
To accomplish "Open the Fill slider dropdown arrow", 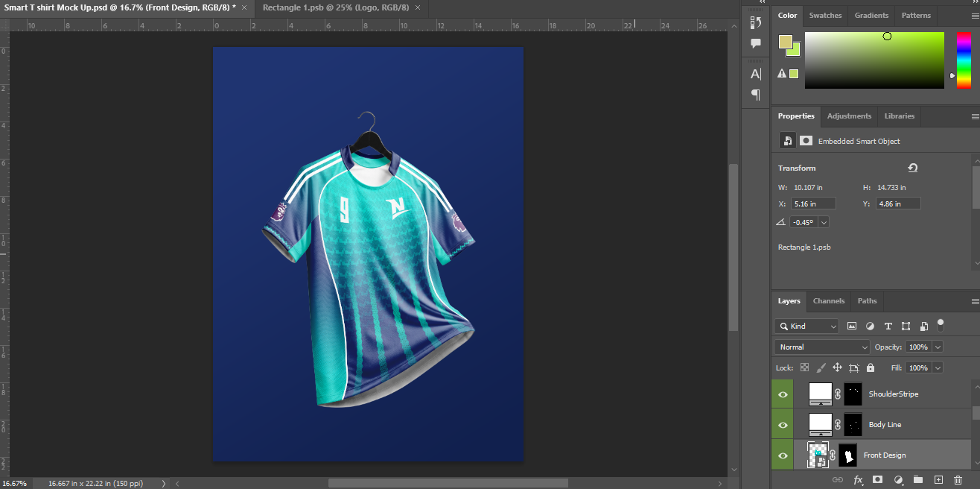I will pos(938,367).
